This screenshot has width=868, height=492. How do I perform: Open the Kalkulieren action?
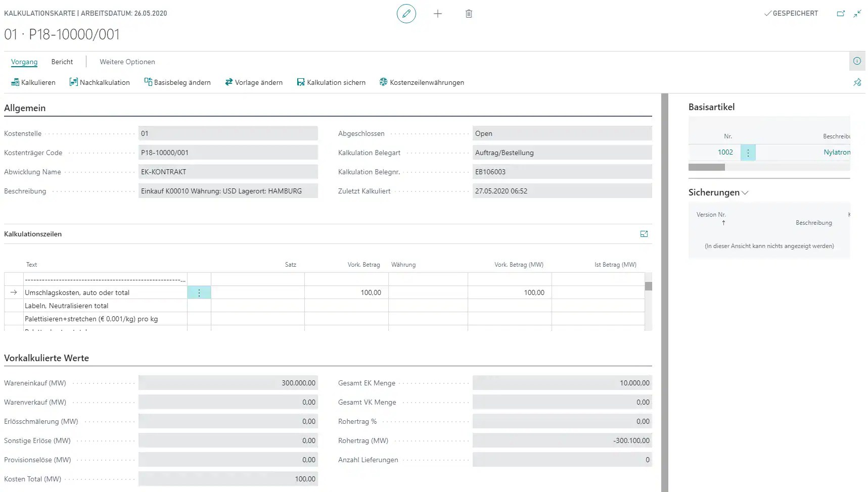click(33, 82)
